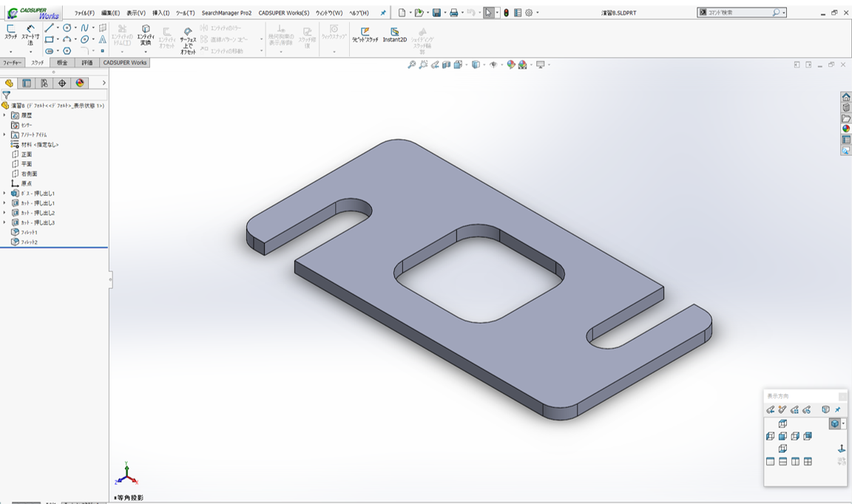Switch to four-viewport layout
Viewport: 852px width, 504px height.
(808, 462)
